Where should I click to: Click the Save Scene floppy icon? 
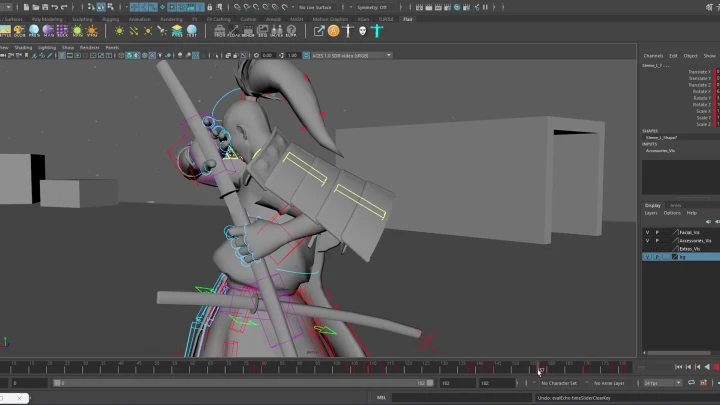45,7
